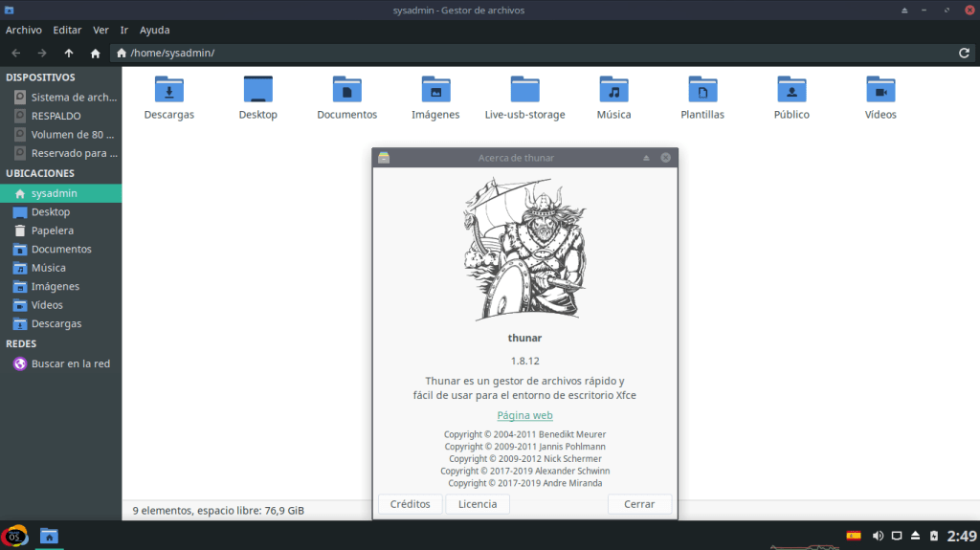Open Papelera in the sidebar
The image size is (980, 550).
[x=52, y=231]
